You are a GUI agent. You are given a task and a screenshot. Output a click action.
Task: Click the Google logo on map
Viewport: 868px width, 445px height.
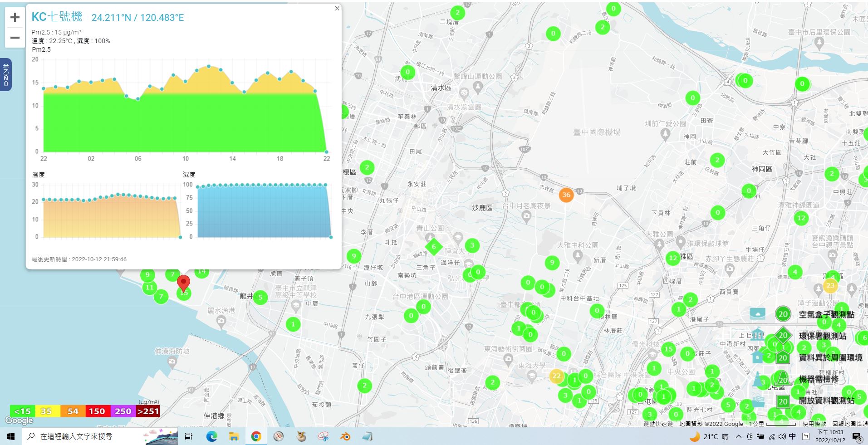tap(20, 421)
